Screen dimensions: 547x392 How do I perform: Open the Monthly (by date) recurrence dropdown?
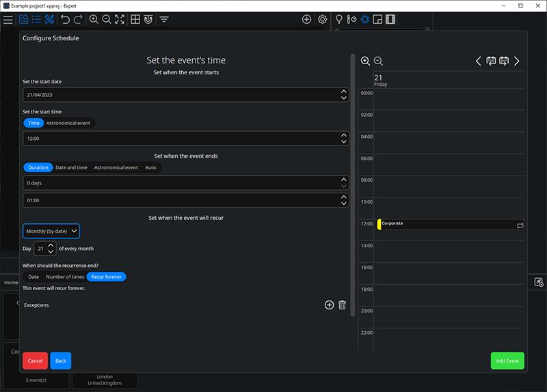[51, 231]
